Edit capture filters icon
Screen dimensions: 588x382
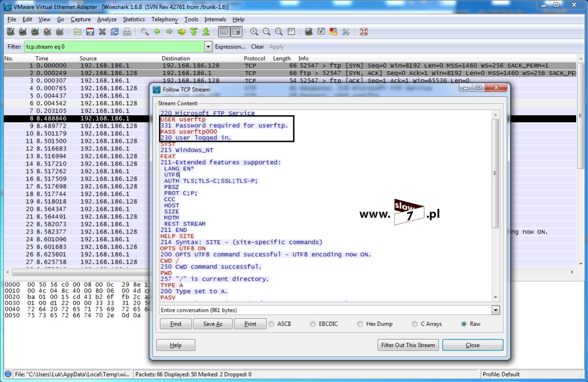point(309,32)
